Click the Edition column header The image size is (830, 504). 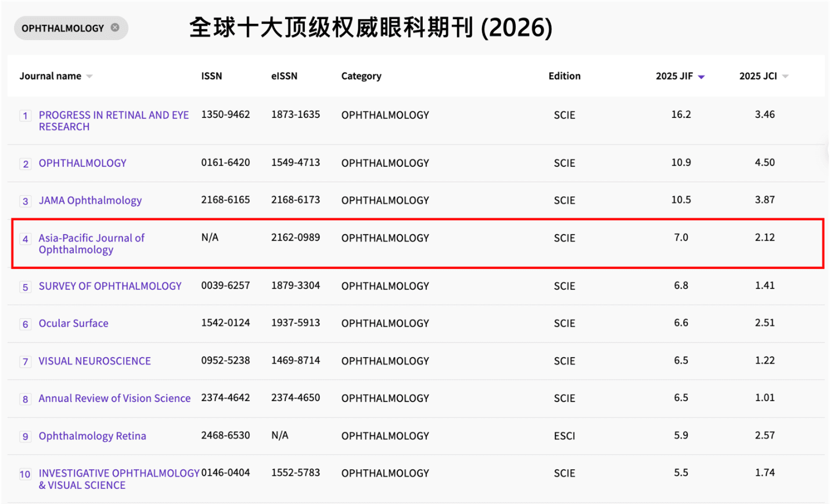pyautogui.click(x=565, y=76)
